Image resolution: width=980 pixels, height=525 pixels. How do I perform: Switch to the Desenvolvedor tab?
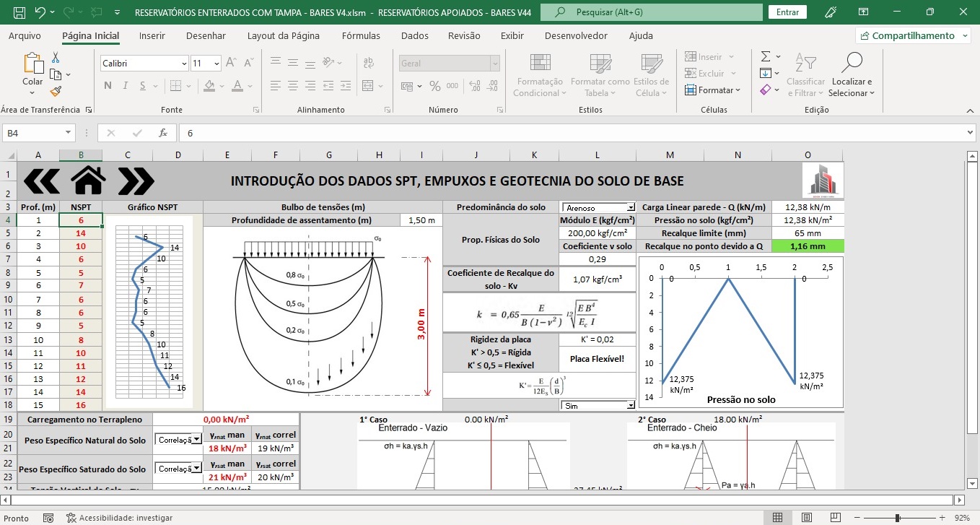(x=576, y=35)
